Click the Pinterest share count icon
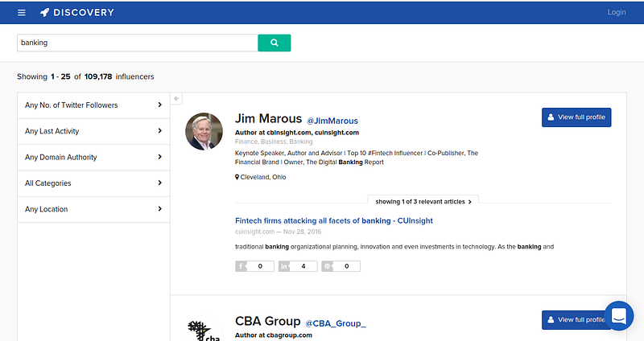This screenshot has height=341, width=644. (x=327, y=266)
